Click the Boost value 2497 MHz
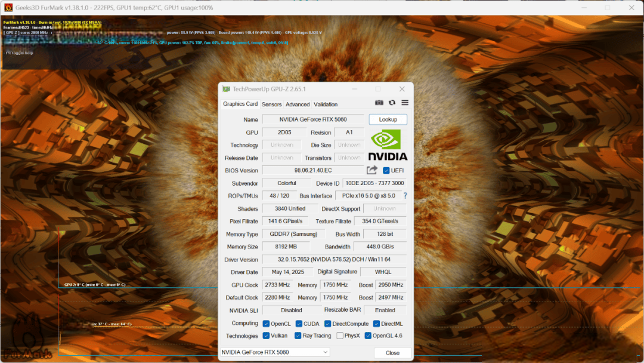This screenshot has height=363, width=644. point(391,298)
